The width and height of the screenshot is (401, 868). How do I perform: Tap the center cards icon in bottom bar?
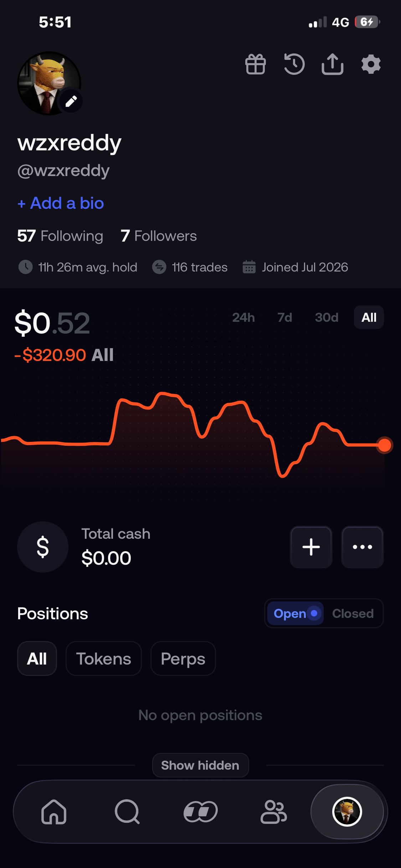(x=200, y=812)
